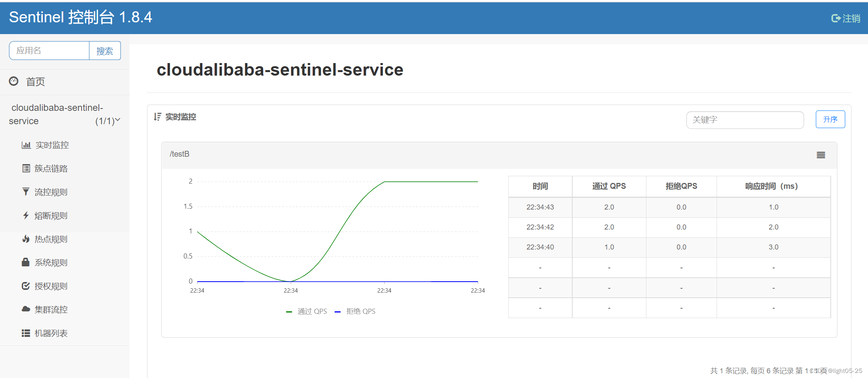
Task: Open the /testB chart hamburger menu
Action: pyautogui.click(x=821, y=155)
